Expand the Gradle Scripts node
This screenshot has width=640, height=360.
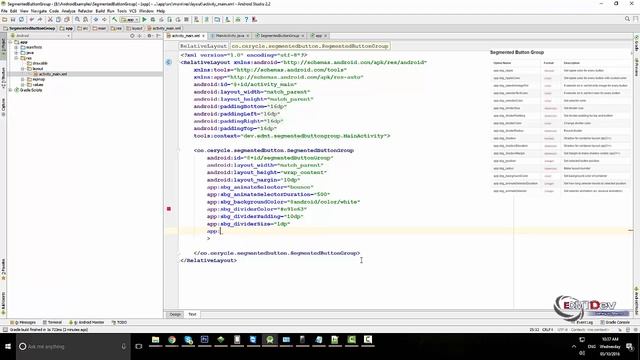point(11,90)
